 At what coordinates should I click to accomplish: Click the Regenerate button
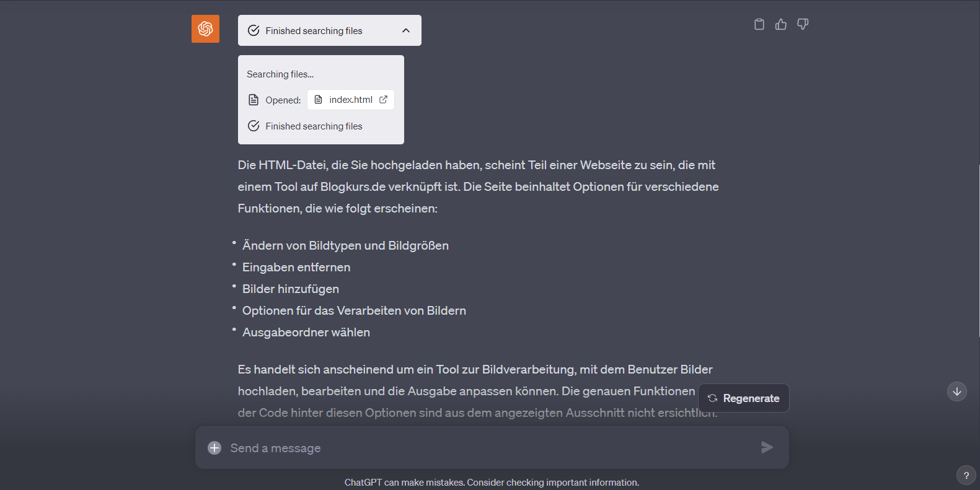tap(743, 398)
